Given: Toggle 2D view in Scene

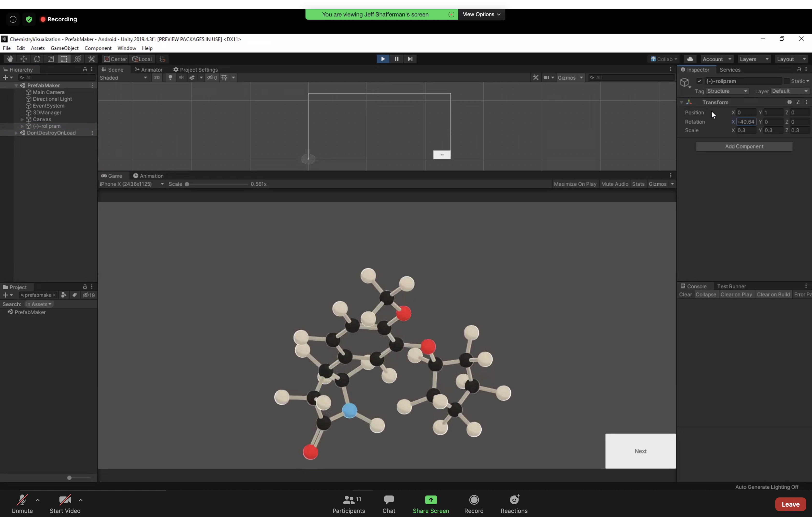Looking at the screenshot, I should pyautogui.click(x=157, y=78).
